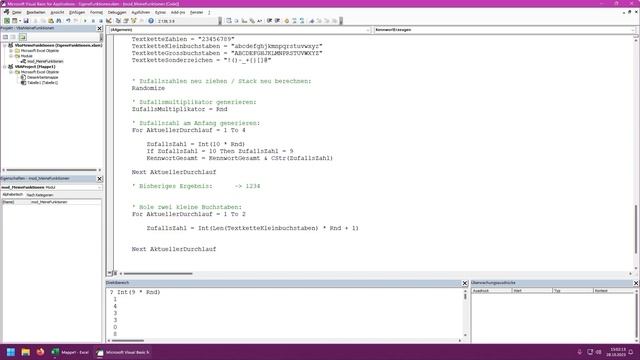
Task: Open File Explorer from the taskbar
Action: click(x=26, y=352)
